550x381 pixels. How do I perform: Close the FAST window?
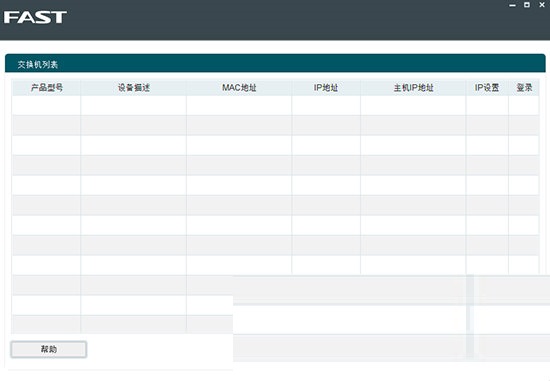point(542,5)
